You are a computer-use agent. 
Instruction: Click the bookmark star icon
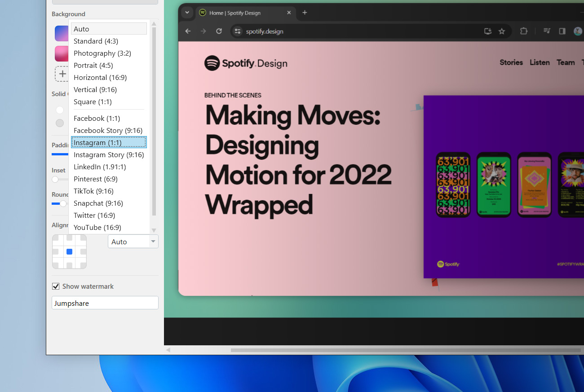pyautogui.click(x=502, y=31)
